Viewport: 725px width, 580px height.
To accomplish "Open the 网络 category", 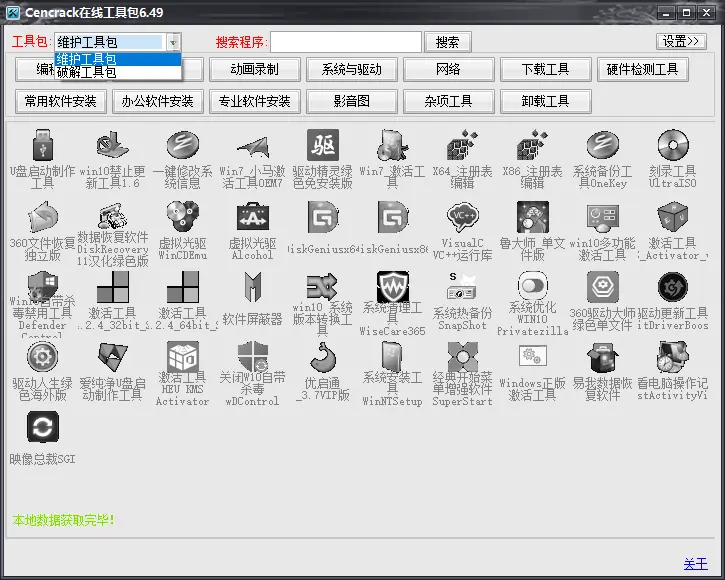I will (x=449, y=69).
